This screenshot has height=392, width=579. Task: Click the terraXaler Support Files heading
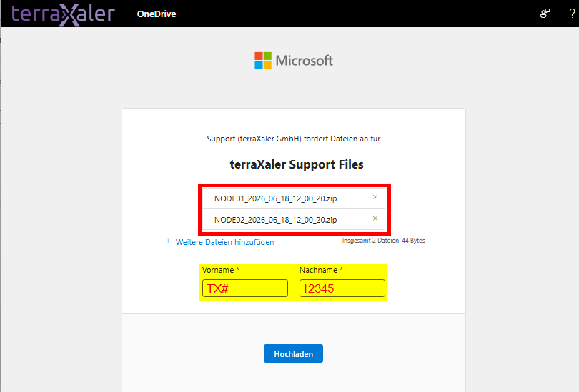click(297, 164)
